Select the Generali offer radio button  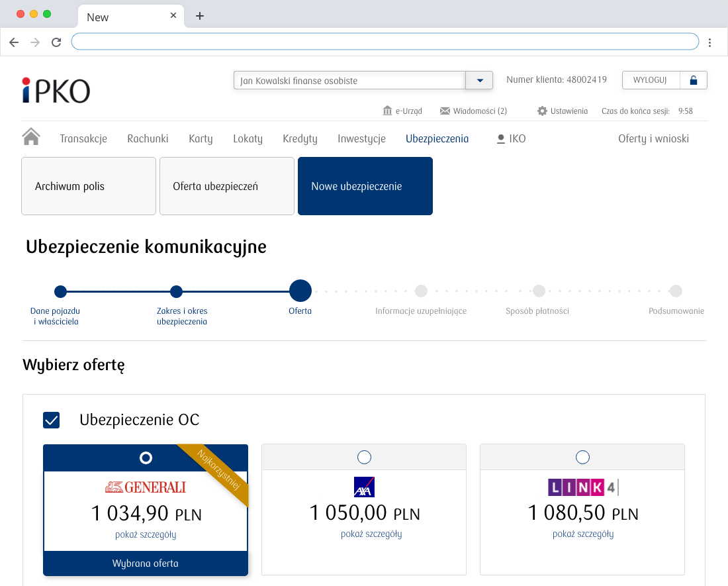[146, 458]
